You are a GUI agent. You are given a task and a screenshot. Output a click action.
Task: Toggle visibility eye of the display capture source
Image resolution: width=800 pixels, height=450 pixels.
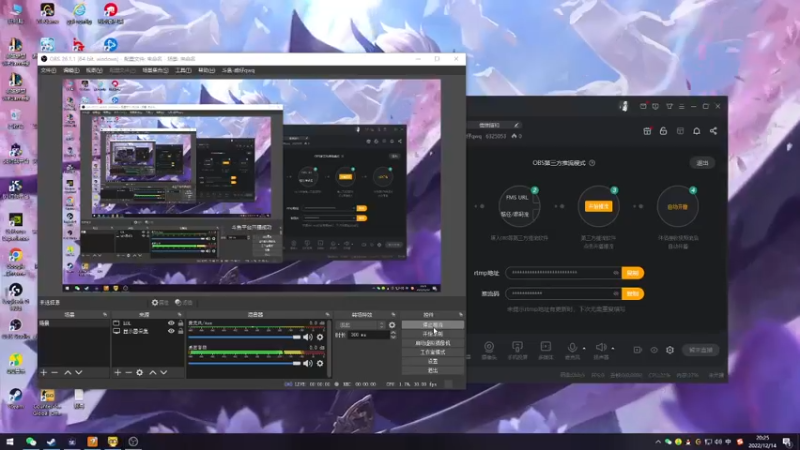pos(171,331)
